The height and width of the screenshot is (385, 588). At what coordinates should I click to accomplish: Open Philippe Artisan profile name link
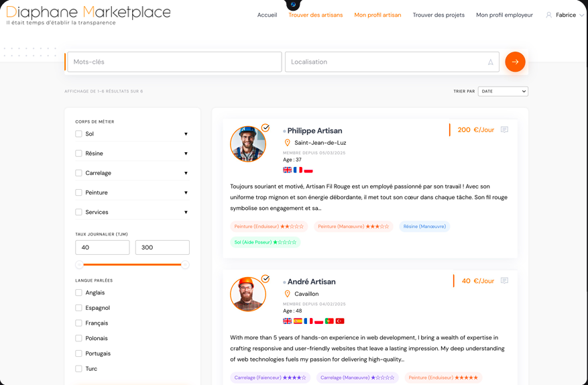coord(314,131)
